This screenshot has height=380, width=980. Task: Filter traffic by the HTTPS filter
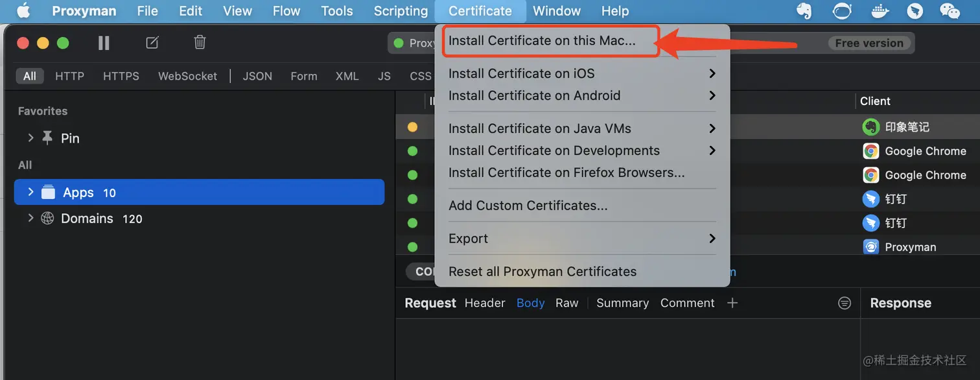(x=121, y=76)
